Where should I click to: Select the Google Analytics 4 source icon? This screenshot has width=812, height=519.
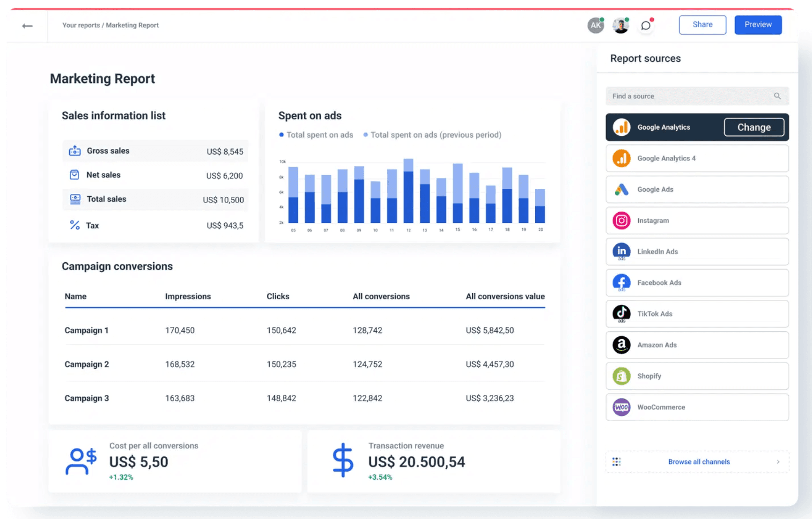click(x=621, y=158)
